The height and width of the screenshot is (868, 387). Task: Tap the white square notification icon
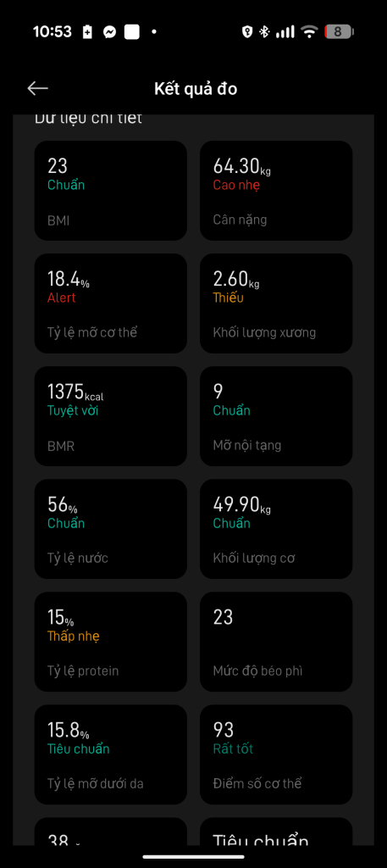[x=131, y=32]
